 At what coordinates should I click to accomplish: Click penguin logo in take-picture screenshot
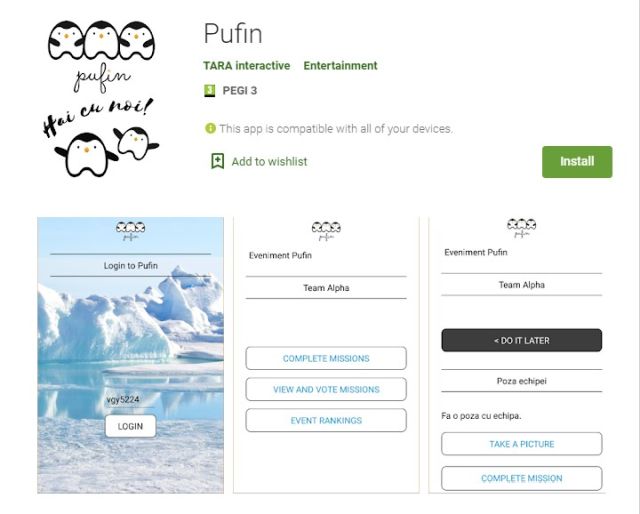521,228
